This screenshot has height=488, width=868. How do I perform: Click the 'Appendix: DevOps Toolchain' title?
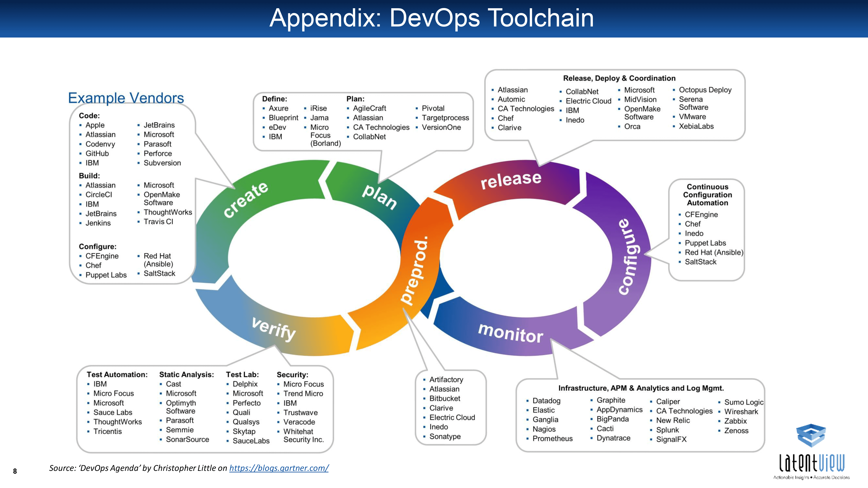[x=432, y=18]
